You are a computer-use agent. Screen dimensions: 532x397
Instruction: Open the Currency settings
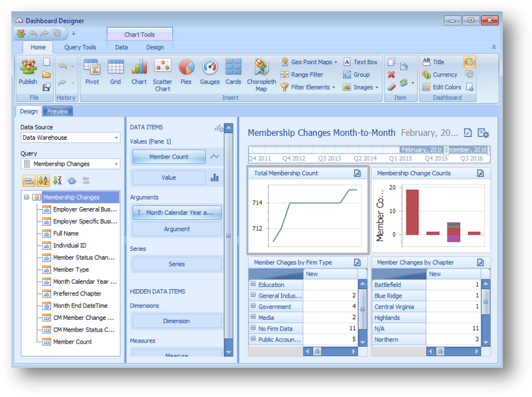(440, 74)
